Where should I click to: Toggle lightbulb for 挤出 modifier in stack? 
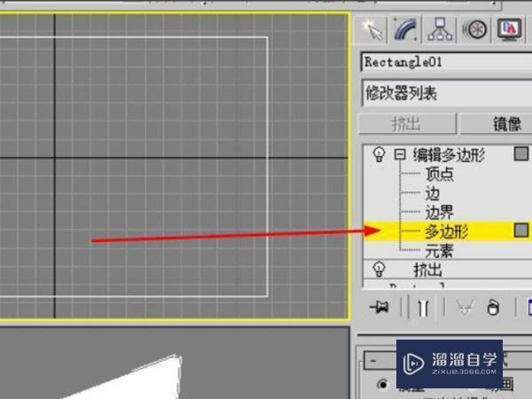pos(379,269)
